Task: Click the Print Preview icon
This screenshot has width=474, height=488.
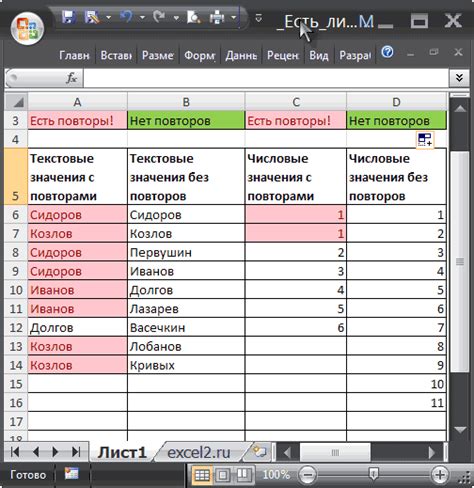Action: pos(194,17)
